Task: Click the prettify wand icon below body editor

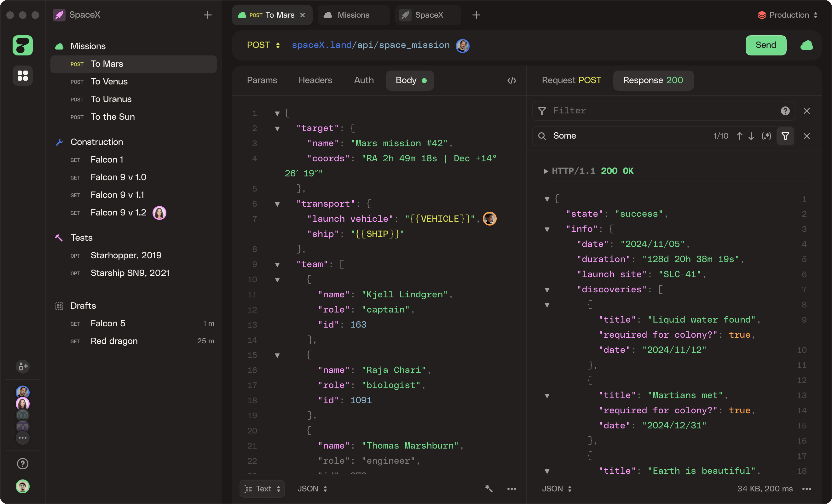Action: (x=488, y=489)
